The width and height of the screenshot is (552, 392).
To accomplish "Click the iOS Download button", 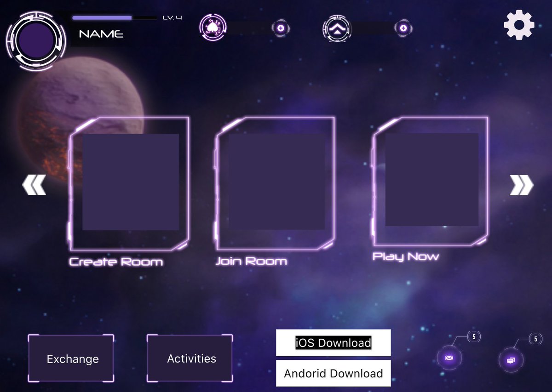I will pos(333,342).
